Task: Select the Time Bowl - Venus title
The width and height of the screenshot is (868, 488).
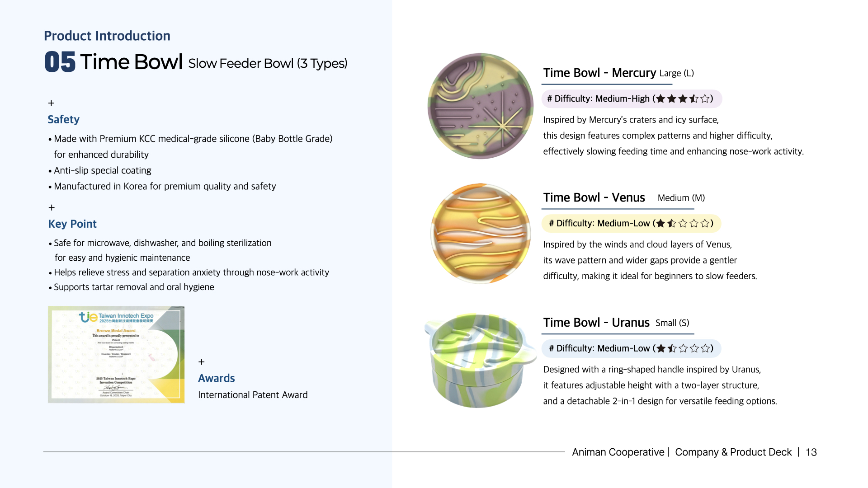Action: tap(594, 198)
